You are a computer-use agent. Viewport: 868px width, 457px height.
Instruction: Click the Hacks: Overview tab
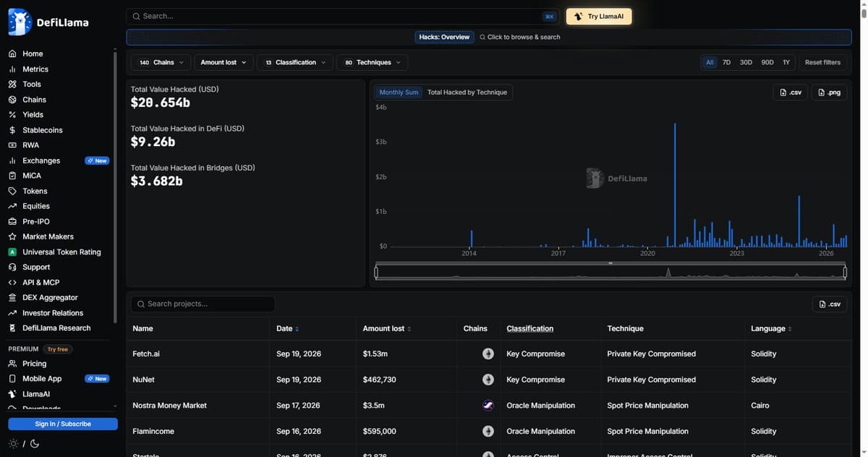tap(444, 37)
